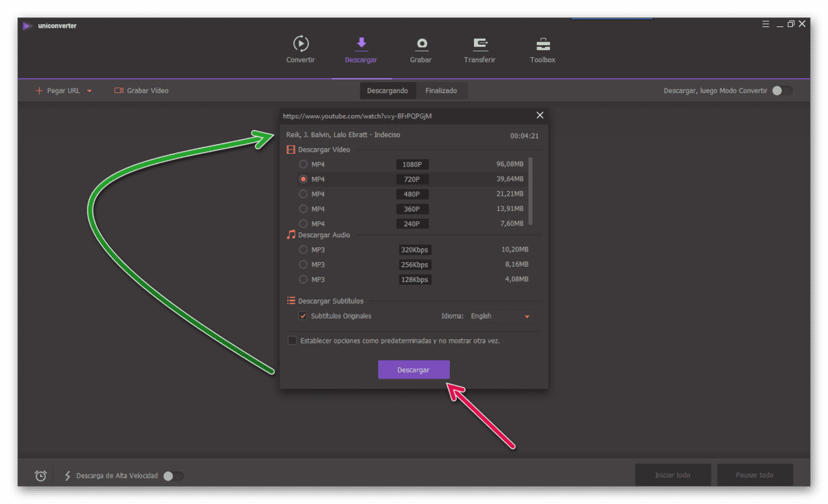Click the uniconverter logo icon

pyautogui.click(x=27, y=26)
